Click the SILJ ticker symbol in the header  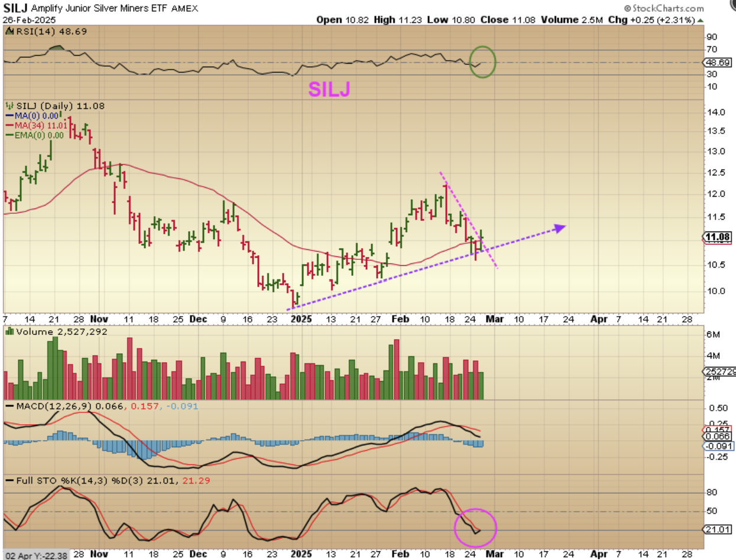(15, 8)
